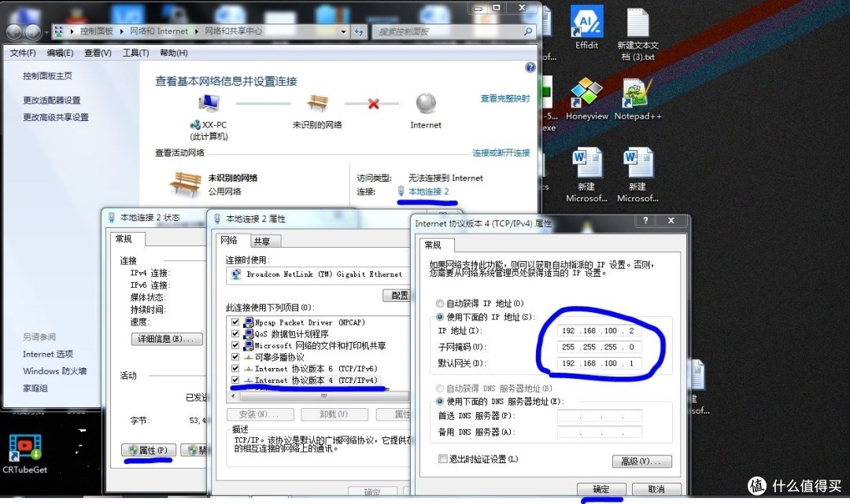Toggle Microsoft 网络的文件和打印机共享 checkbox
850x504 pixels.
click(x=235, y=345)
